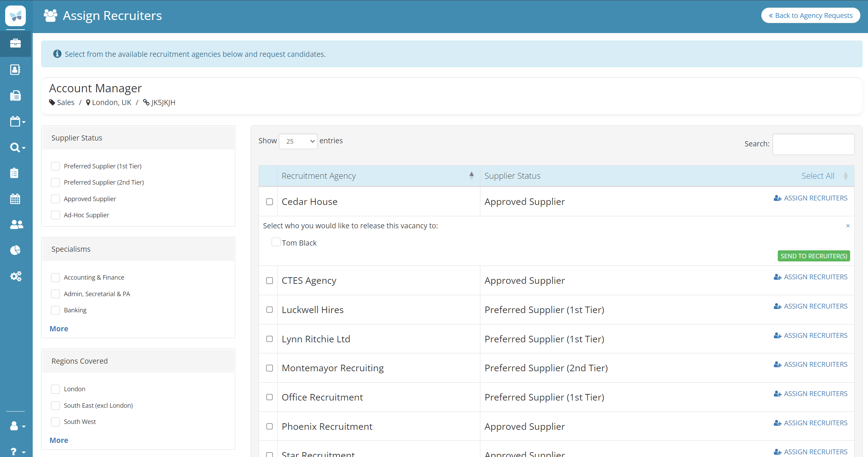Click the butterfly logo at top left
Viewport: 868px width, 457px height.
pyautogui.click(x=15, y=16)
